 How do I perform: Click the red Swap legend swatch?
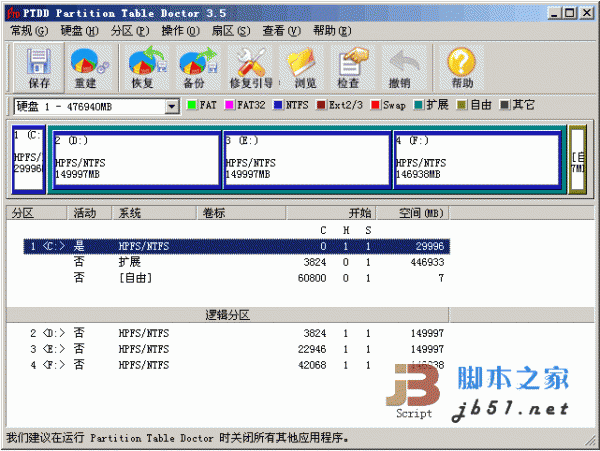(375, 105)
